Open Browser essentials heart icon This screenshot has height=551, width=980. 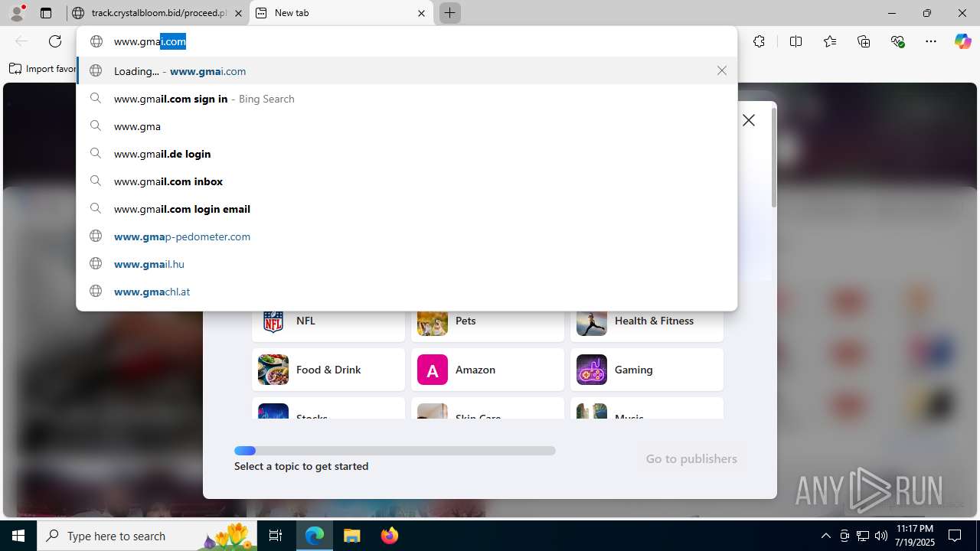(897, 41)
